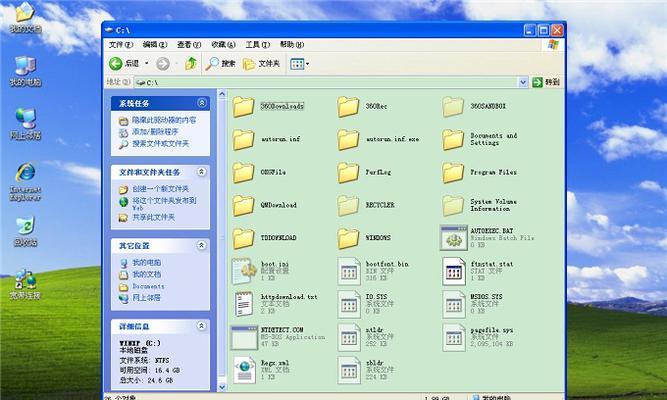Viewport: 667px width, 400px height.
Task: Click Share this folder (共享此文件夹) link
Action: tap(153, 217)
